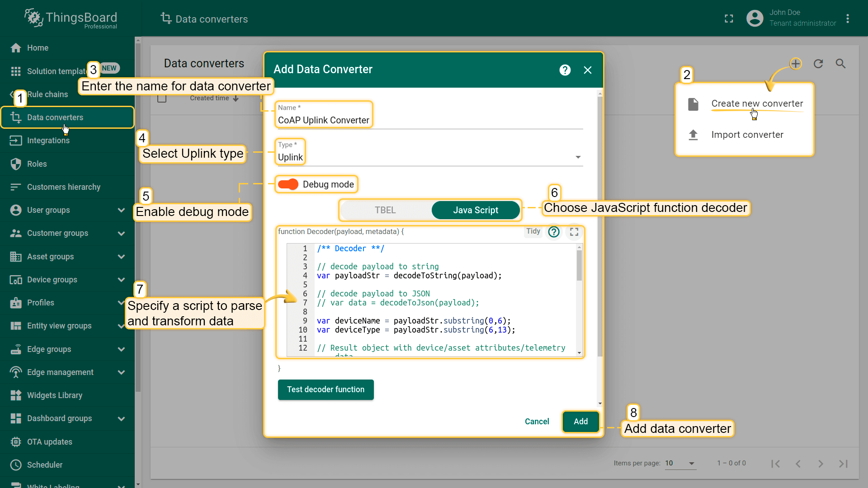Click the plus icon to add converter

coord(796,64)
